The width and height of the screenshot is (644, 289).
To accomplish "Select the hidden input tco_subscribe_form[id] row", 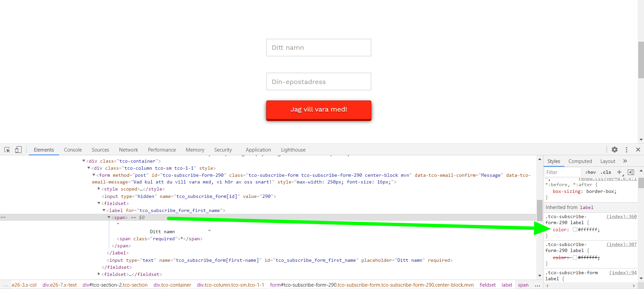I will coord(189,196).
